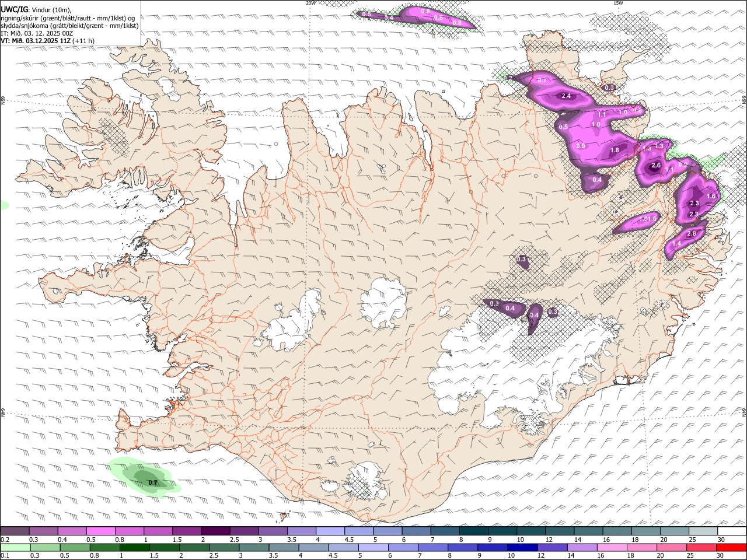Viewport: 747px width, 560px height.
Task: Click the 1.4 snowfall value on the map
Action: 677,244
